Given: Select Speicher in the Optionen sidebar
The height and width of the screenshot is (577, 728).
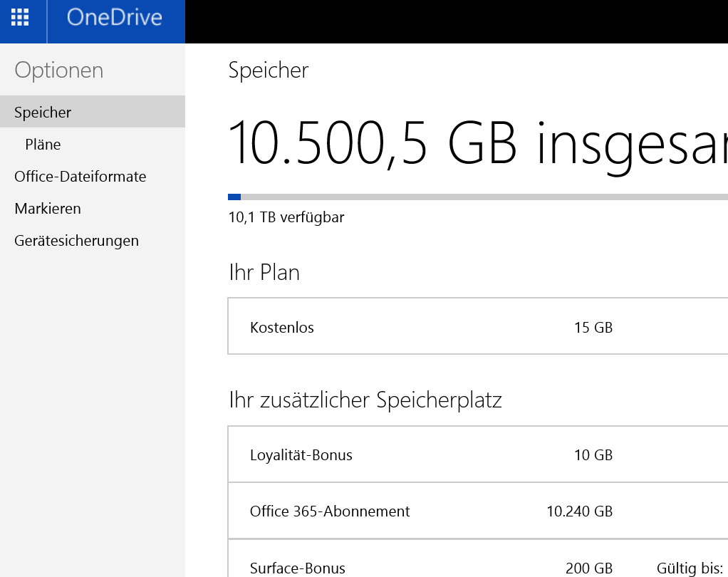Looking at the screenshot, I should click(93, 112).
